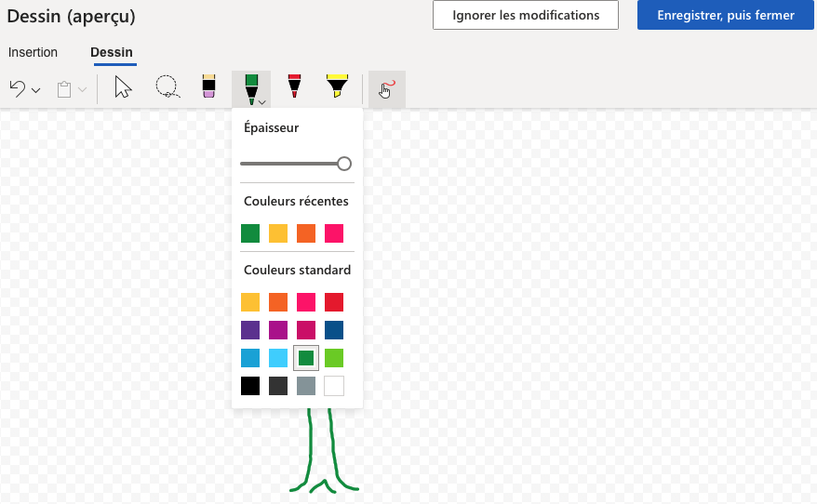The image size is (817, 504).
Task: Choose standard light cyan swatch
Action: click(x=278, y=358)
